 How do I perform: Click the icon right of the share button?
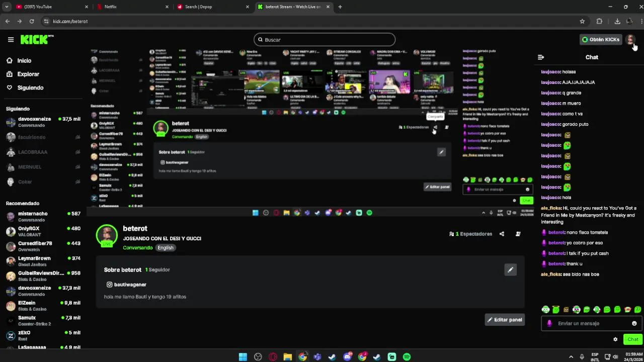point(518,234)
